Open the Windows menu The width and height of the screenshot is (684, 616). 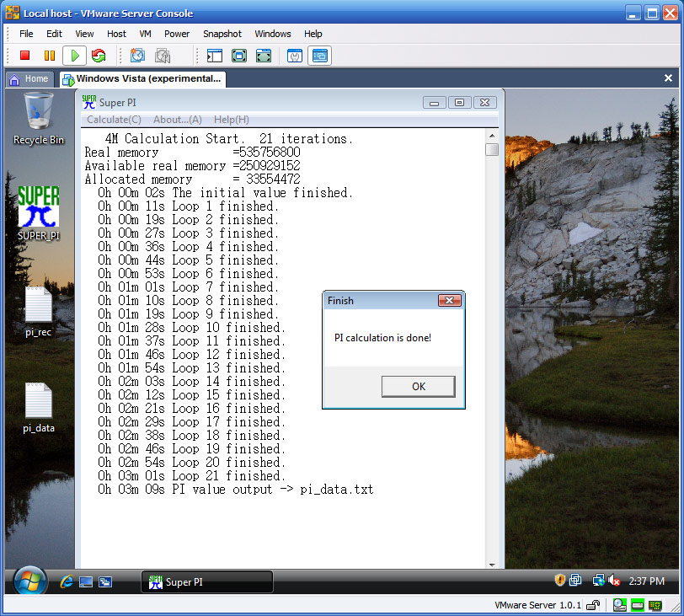[273, 34]
